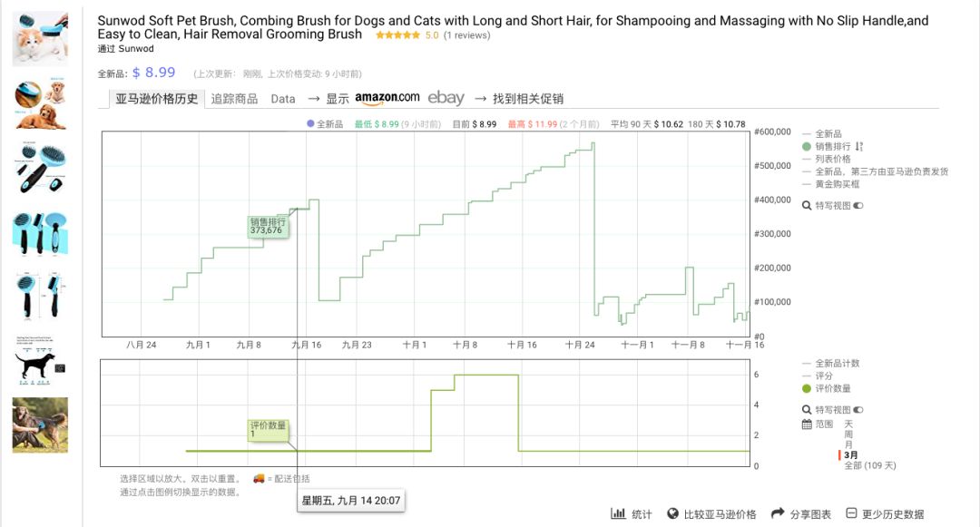Open the Data tab
Image resolution: width=980 pixels, height=527 pixels.
pyautogui.click(x=282, y=99)
